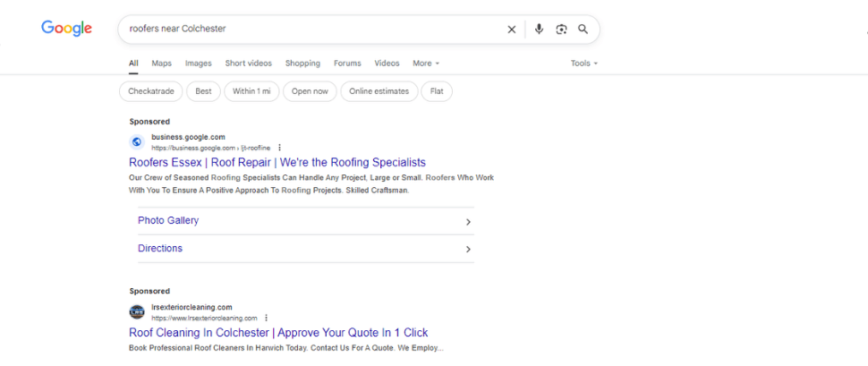The height and width of the screenshot is (366, 868).
Task: Click the https://www.lrsexteriorcleaning.com URL text
Action: [204, 319]
